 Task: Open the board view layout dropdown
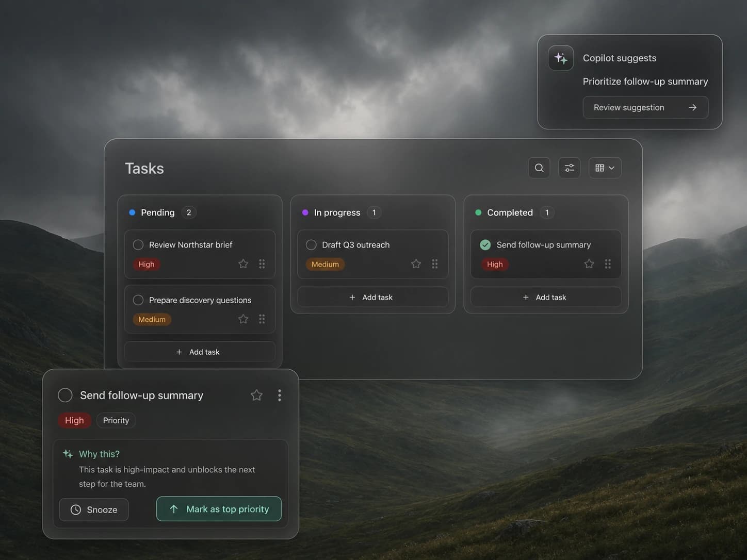[605, 168]
